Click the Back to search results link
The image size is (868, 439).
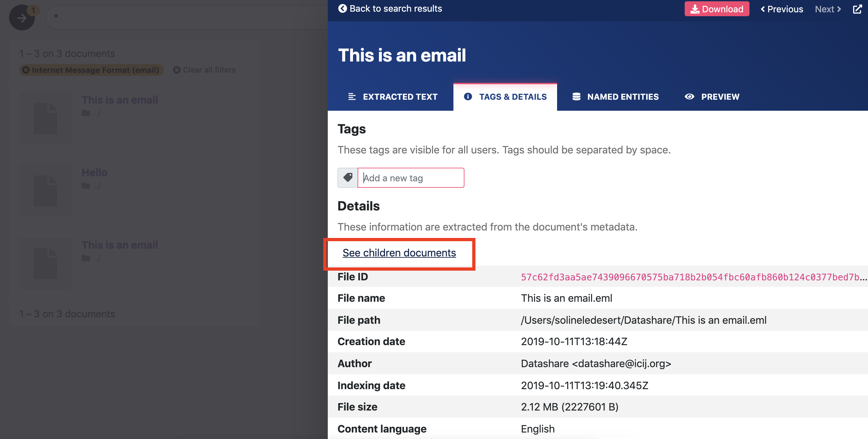[x=390, y=9]
